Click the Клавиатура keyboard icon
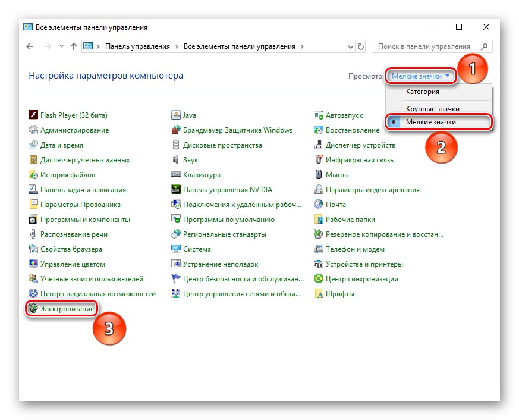This screenshot has height=420, width=519. point(176,174)
